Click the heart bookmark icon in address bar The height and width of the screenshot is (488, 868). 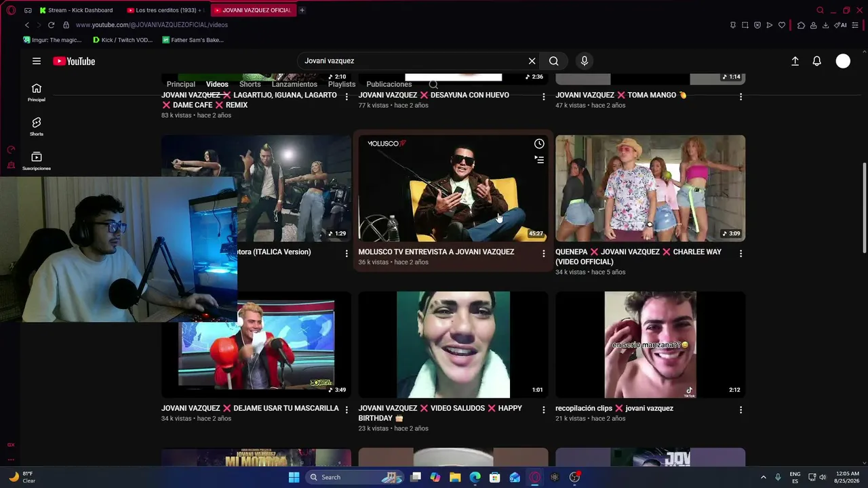(x=782, y=25)
